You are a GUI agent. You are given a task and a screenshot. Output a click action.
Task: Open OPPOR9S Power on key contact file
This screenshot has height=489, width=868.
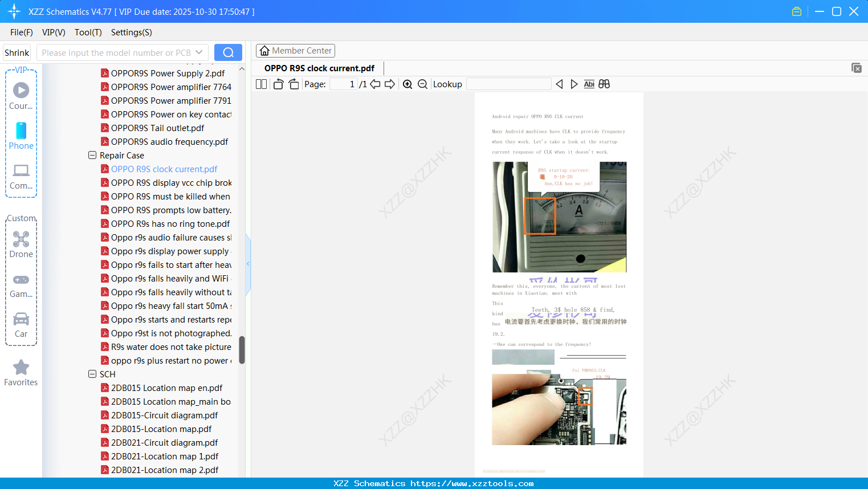pyautogui.click(x=171, y=115)
